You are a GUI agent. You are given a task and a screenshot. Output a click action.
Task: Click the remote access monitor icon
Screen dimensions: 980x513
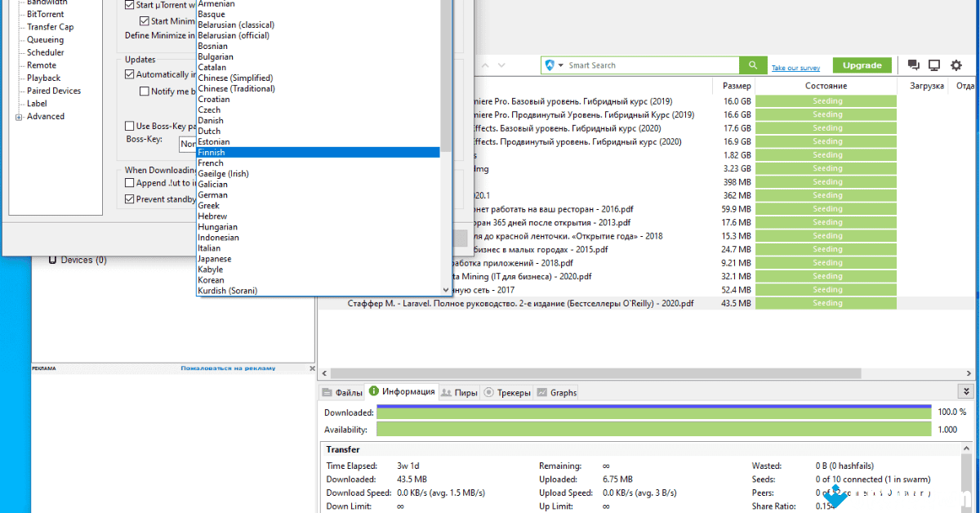click(933, 65)
